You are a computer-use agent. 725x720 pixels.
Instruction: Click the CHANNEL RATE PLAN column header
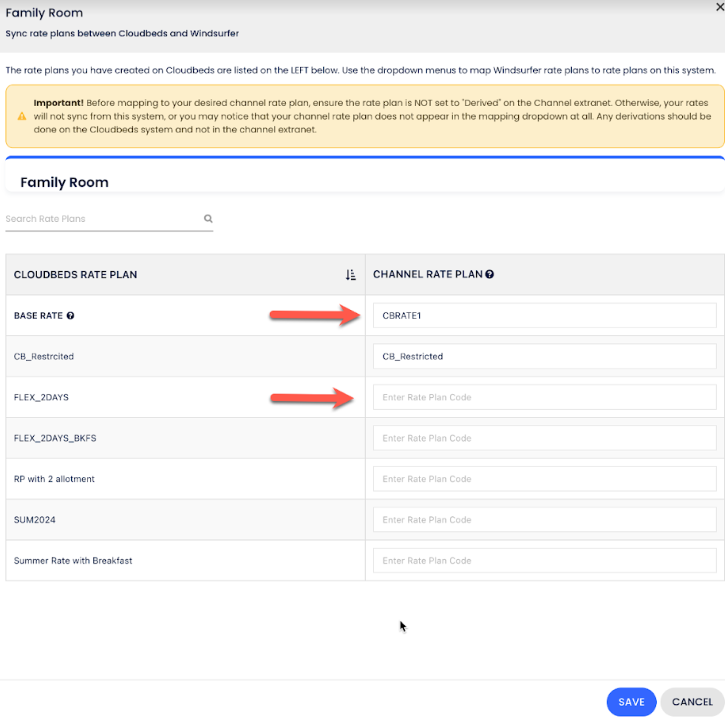point(427,275)
